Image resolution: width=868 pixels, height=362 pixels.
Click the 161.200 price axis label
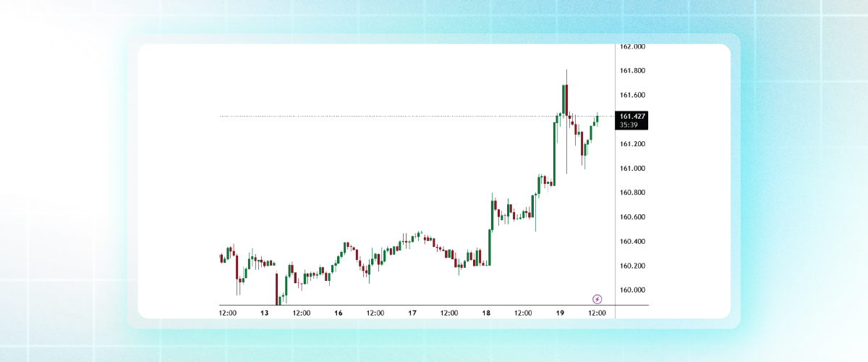(x=633, y=144)
